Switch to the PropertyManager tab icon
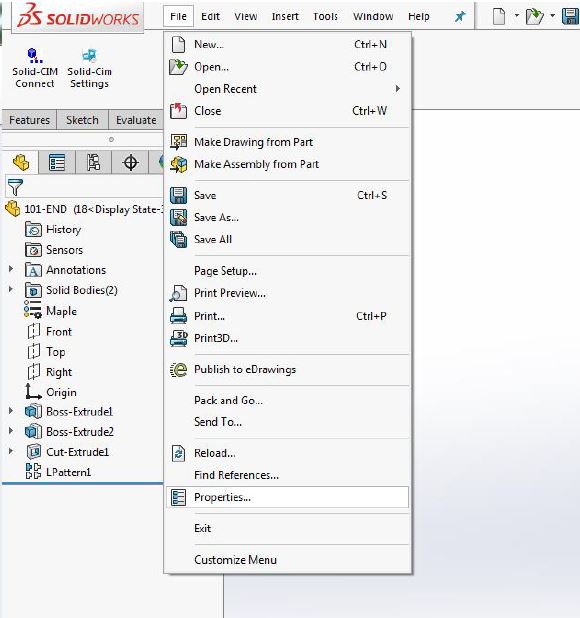 [x=57, y=162]
